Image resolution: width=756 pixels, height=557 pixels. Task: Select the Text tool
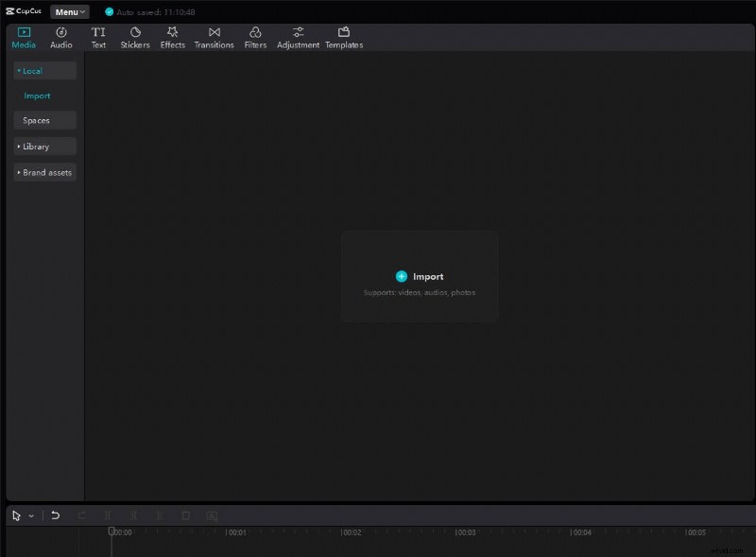click(x=98, y=37)
